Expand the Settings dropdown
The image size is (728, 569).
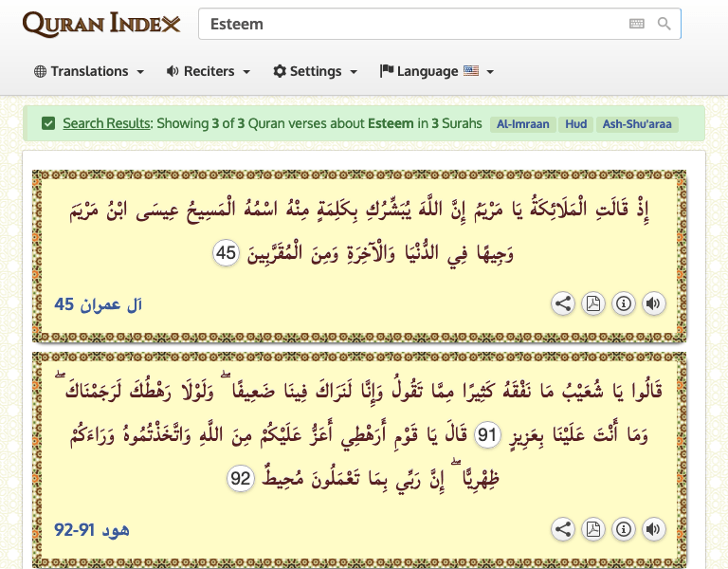315,71
